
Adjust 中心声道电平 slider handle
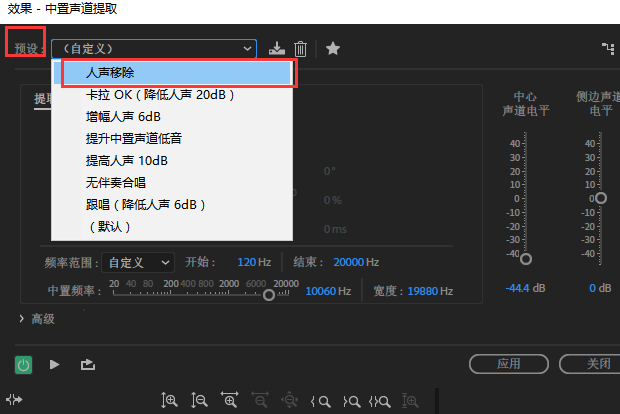(x=526, y=259)
